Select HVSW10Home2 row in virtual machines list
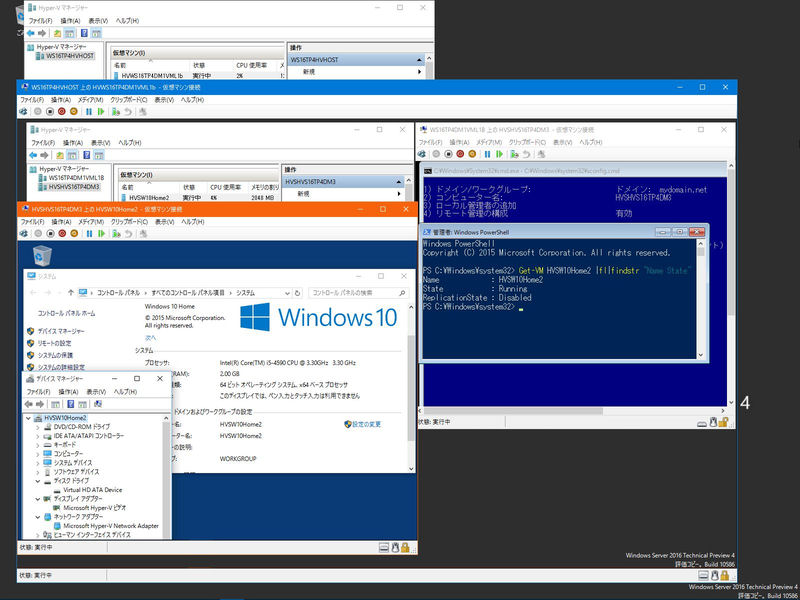 click(199, 198)
